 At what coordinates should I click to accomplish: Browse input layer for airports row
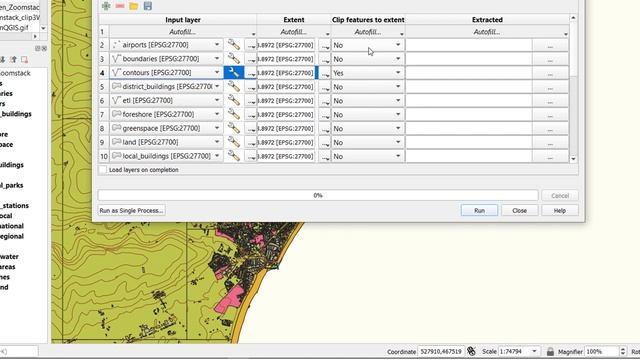coord(251,45)
